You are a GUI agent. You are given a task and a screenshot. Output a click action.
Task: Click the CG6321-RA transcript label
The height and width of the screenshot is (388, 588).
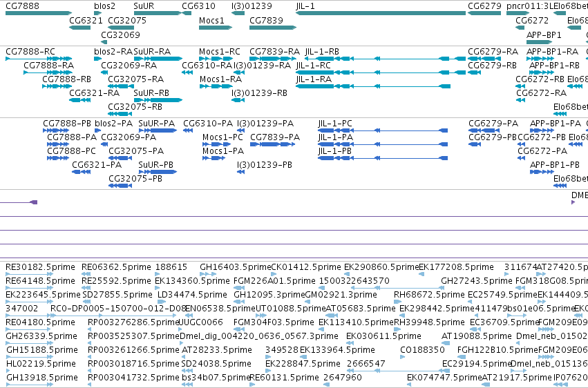(x=95, y=93)
